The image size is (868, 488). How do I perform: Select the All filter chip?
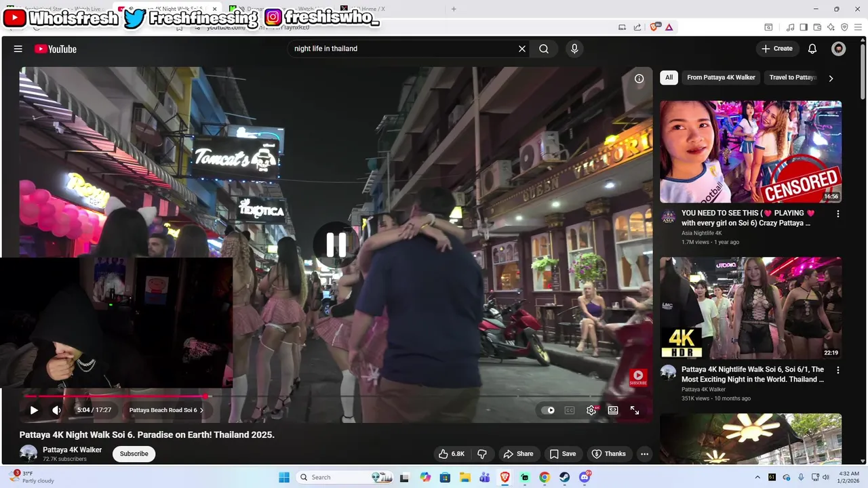click(x=669, y=77)
